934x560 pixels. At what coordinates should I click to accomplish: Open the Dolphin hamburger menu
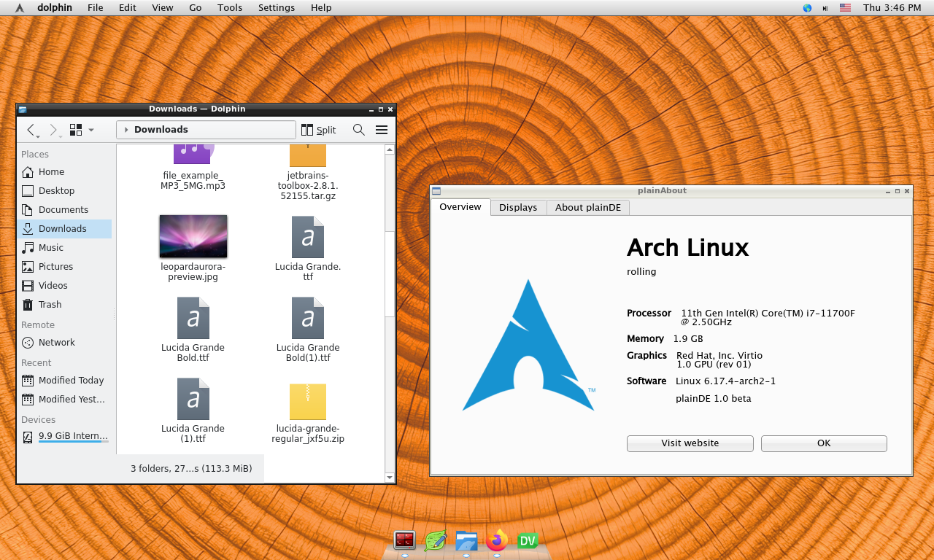[x=381, y=130]
